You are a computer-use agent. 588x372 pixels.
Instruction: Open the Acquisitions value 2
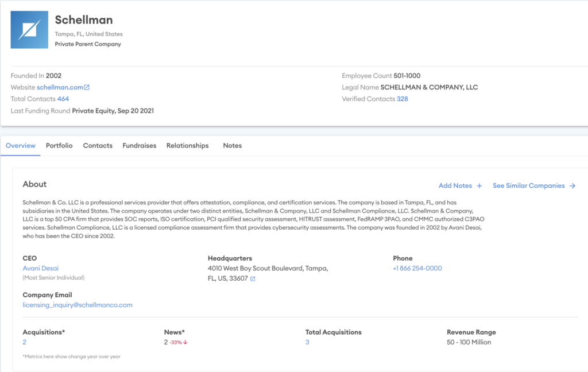point(24,342)
